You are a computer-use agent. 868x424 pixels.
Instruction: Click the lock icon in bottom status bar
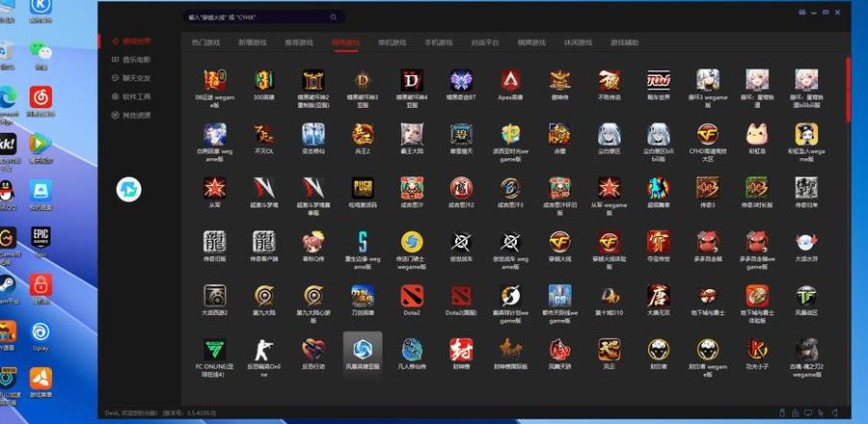pos(795,413)
